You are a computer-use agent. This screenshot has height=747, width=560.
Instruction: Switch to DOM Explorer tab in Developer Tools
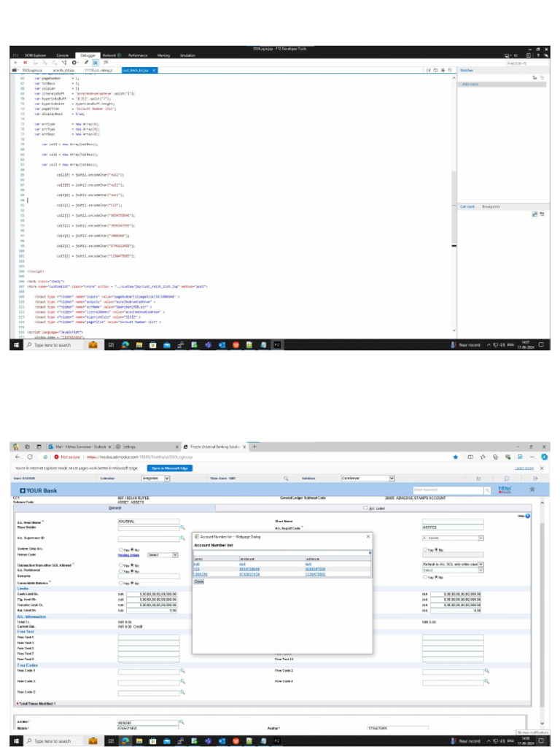[35, 55]
